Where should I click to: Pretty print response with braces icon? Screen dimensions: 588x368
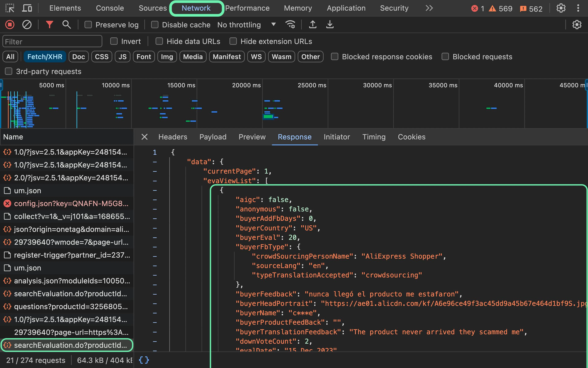pos(144,360)
